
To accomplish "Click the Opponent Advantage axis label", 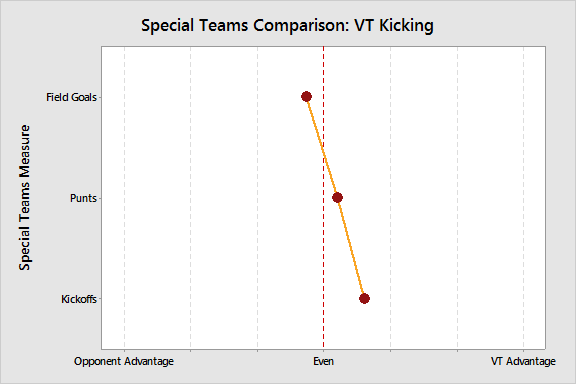I will (x=124, y=361).
